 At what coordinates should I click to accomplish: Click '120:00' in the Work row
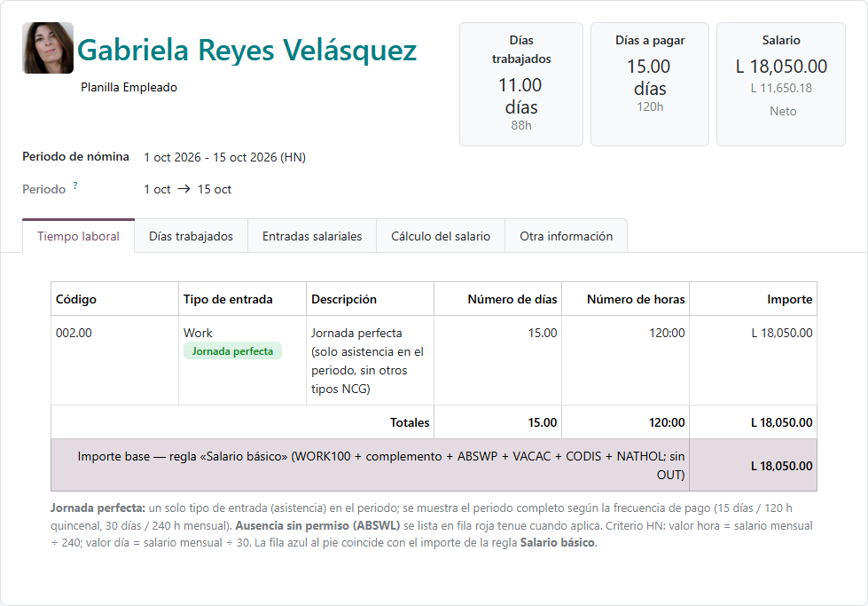click(667, 333)
